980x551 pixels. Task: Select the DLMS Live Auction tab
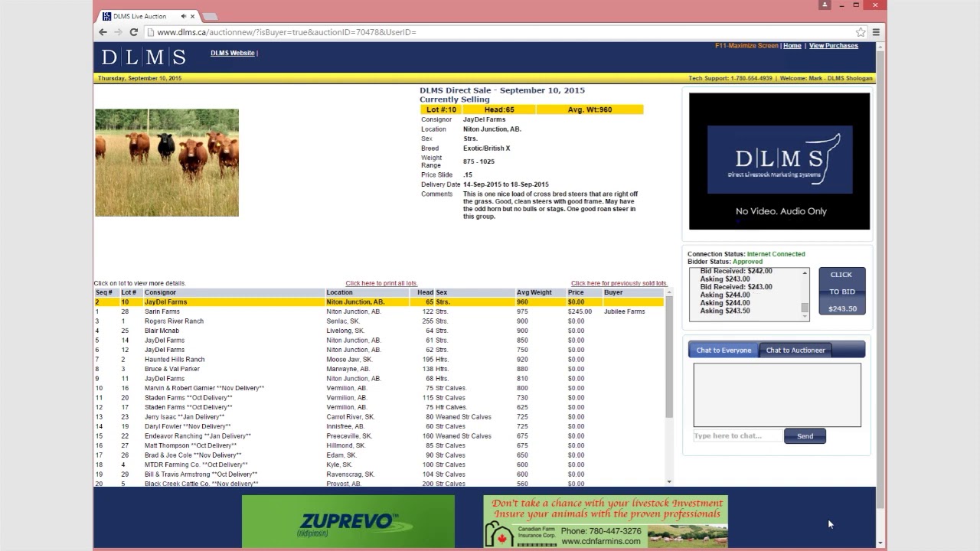[145, 16]
